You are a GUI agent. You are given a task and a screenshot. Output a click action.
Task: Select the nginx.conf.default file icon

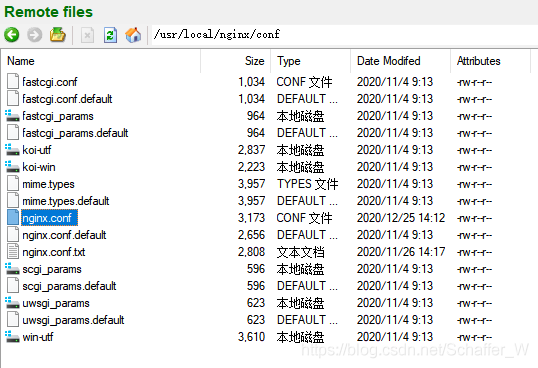click(x=13, y=235)
